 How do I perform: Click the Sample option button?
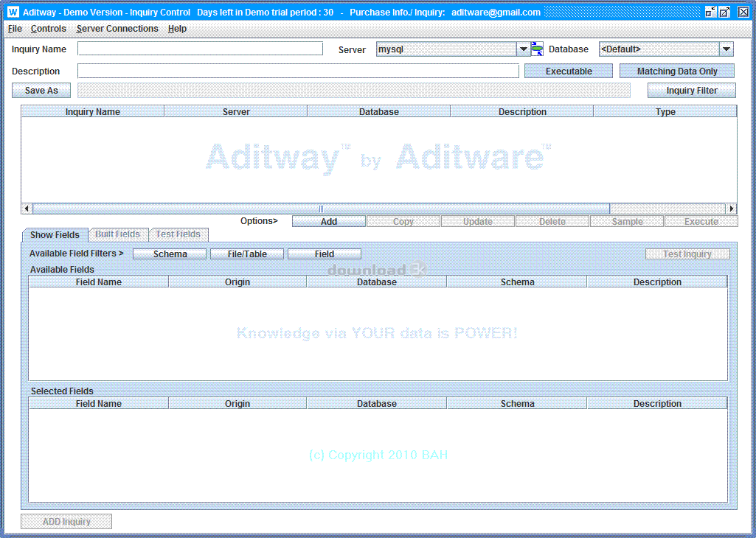click(627, 222)
